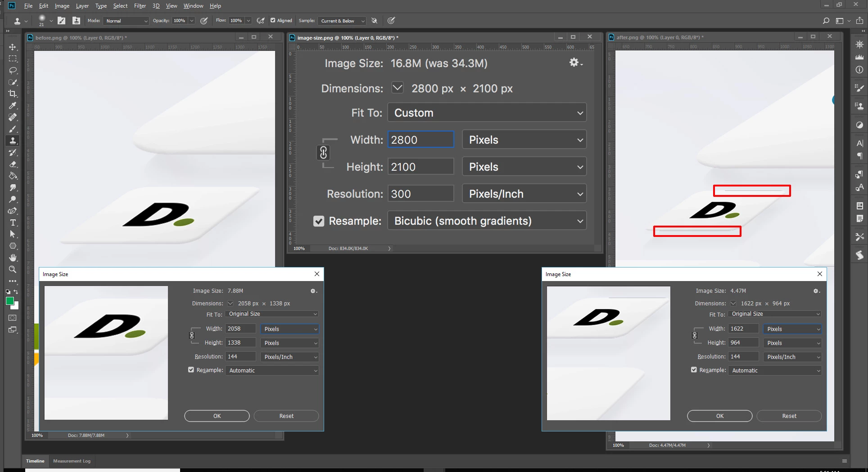Select the Lasso tool
Viewport: 868px width, 472px height.
coord(13,71)
